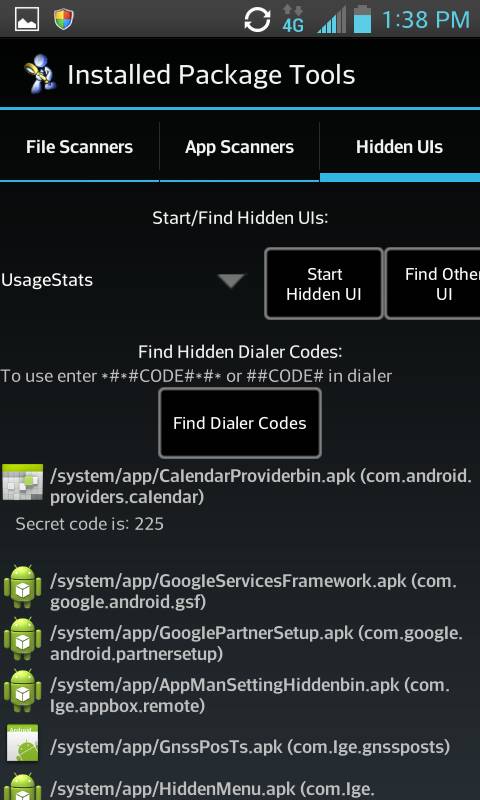This screenshot has height=800, width=480.
Task: Tap the security shield status bar icon
Action: pyautogui.click(x=64, y=19)
